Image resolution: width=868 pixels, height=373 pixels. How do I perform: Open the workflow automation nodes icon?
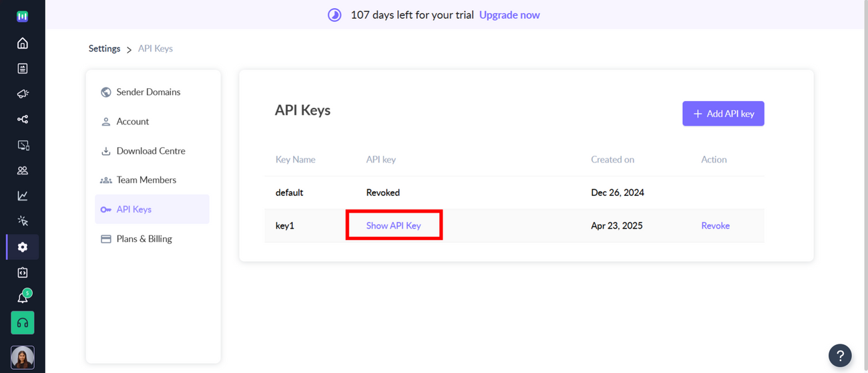22,120
